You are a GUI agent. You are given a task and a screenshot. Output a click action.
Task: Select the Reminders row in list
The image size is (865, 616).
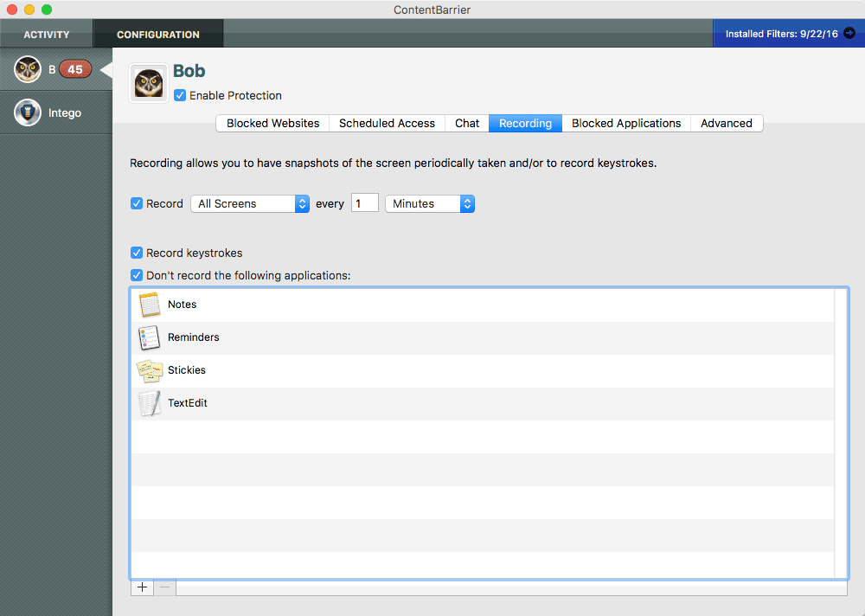pos(483,337)
